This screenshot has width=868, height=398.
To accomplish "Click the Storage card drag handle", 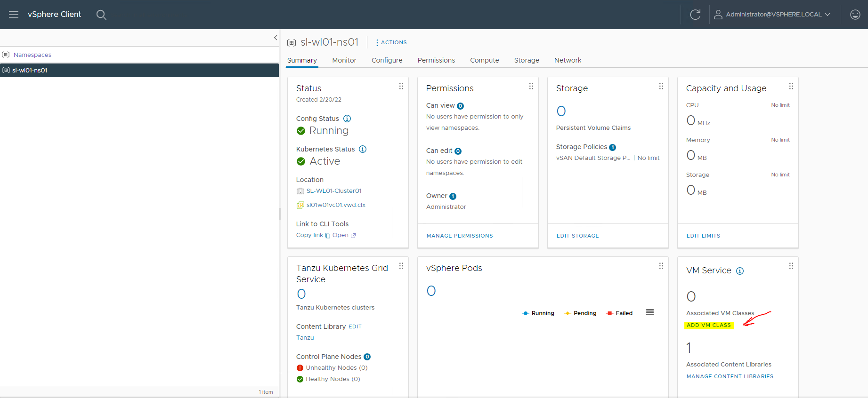I will [x=661, y=86].
